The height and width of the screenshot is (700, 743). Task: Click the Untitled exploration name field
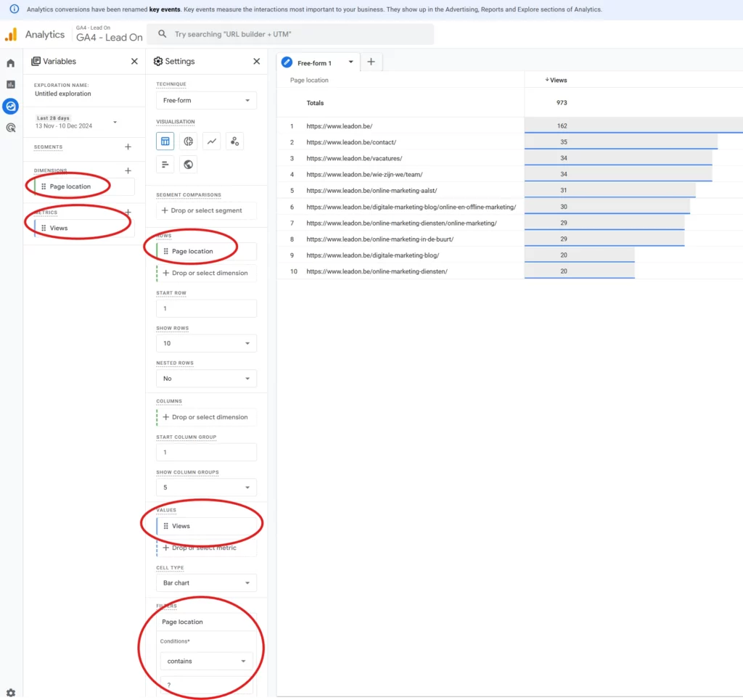[x=62, y=94]
